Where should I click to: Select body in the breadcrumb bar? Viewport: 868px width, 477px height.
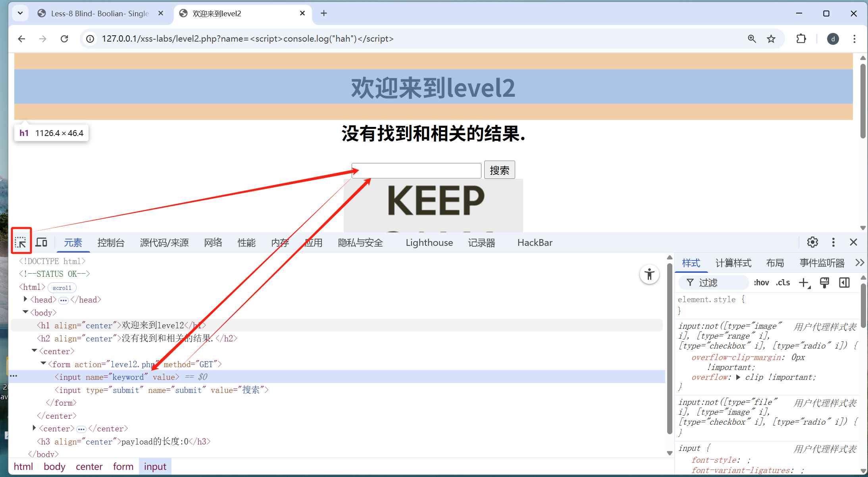click(x=54, y=467)
